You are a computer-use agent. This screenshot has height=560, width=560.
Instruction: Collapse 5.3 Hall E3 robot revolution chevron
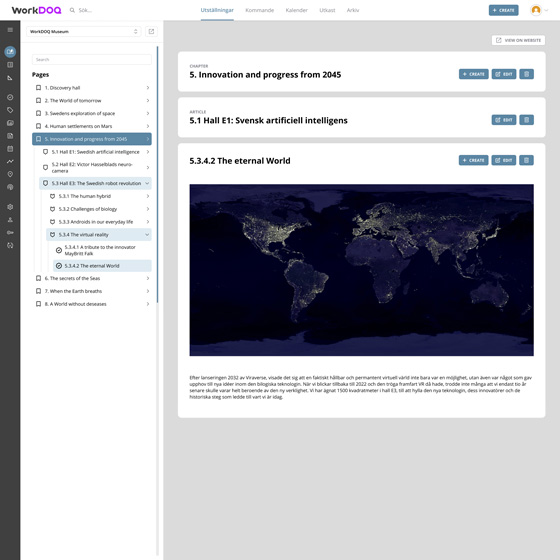pos(147,183)
